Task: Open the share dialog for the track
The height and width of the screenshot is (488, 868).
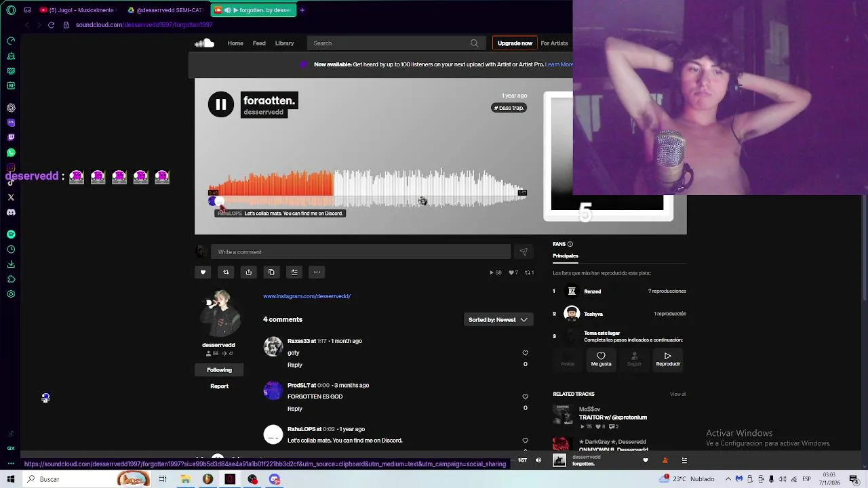Action: pyautogui.click(x=248, y=272)
